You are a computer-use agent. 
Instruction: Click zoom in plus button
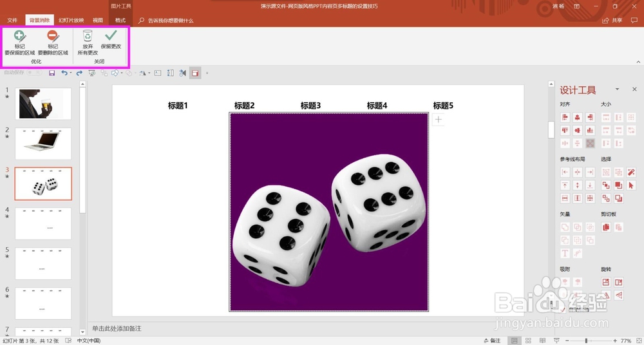point(615,341)
